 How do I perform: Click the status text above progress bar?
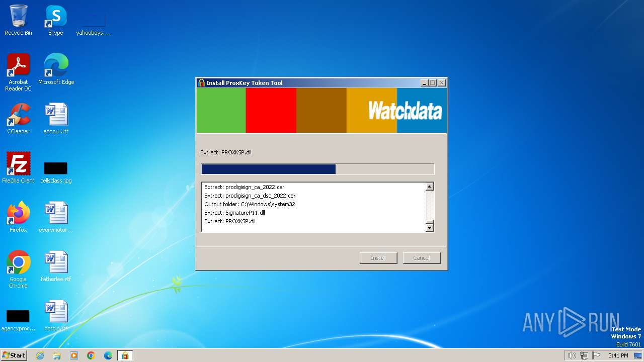click(226, 152)
